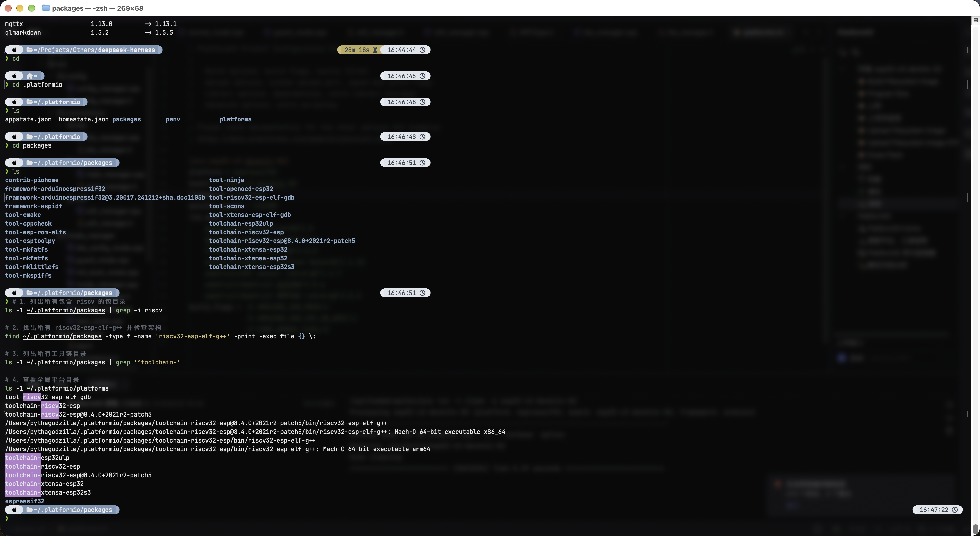Image resolution: width=980 pixels, height=536 pixels.
Task: Click the clock icon next to 16:44:44
Action: [422, 50]
